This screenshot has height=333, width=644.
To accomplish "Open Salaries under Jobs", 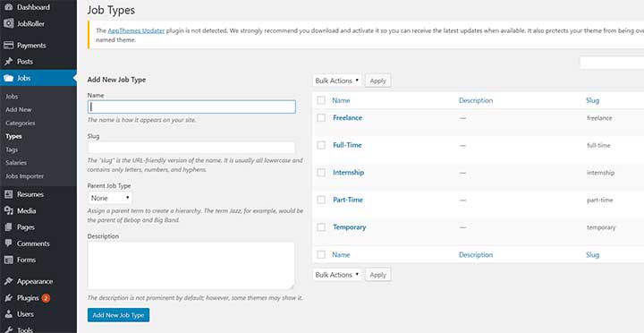I will point(16,163).
